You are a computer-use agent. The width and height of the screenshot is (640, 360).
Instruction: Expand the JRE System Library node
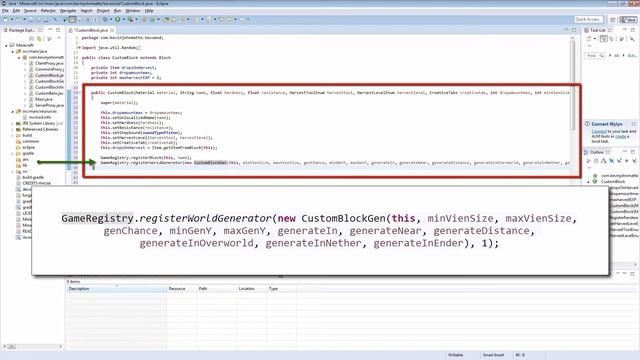coord(13,123)
